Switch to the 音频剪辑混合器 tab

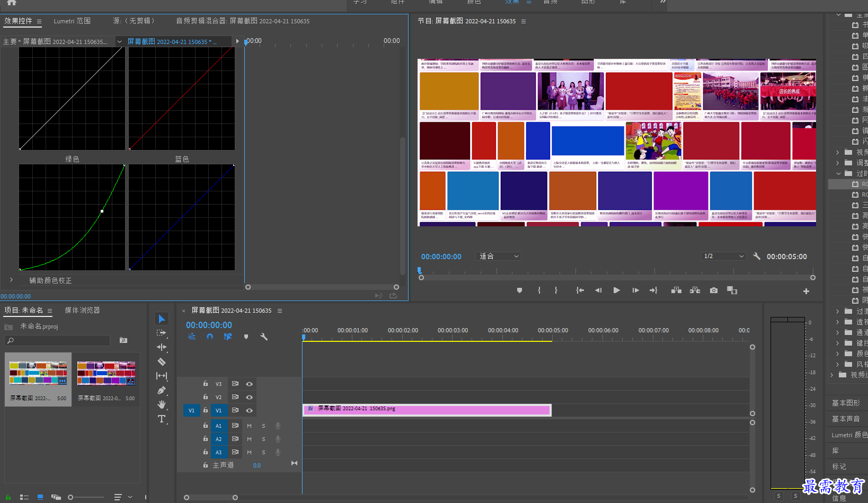pos(243,21)
